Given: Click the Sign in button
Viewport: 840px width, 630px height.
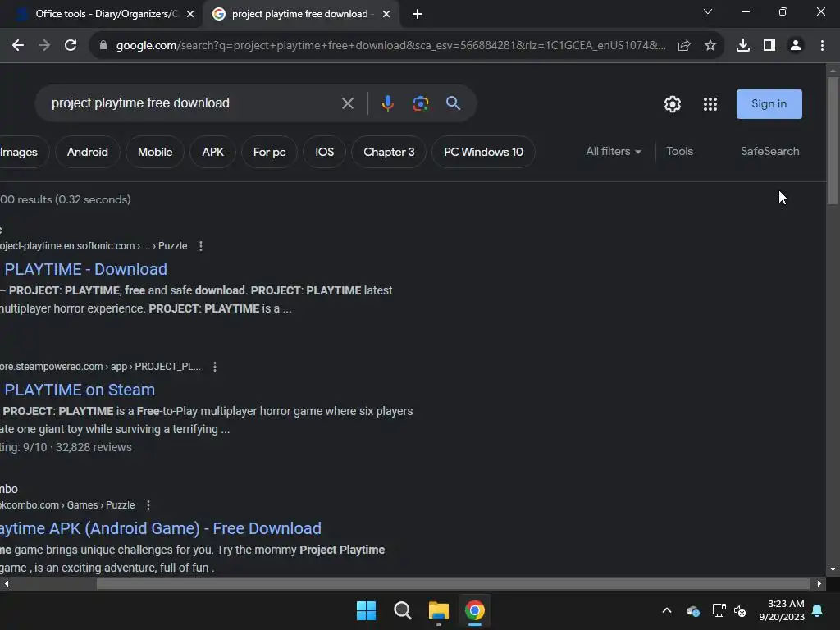Looking at the screenshot, I should click(x=769, y=104).
